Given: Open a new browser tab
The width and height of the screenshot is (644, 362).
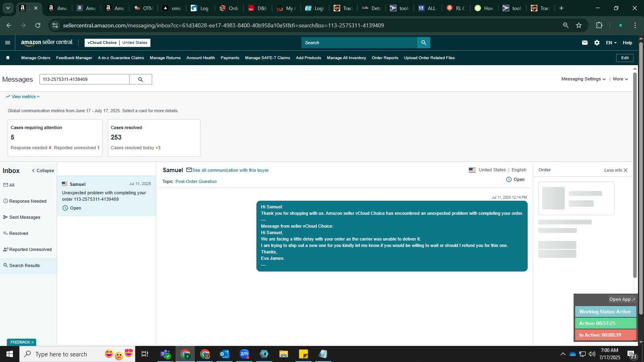Looking at the screenshot, I should click(561, 8).
